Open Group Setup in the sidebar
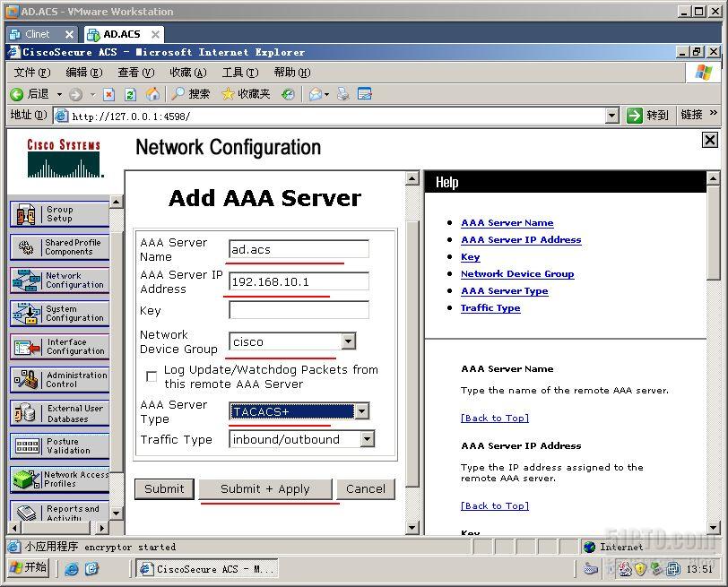This screenshot has width=728, height=587. [x=59, y=214]
